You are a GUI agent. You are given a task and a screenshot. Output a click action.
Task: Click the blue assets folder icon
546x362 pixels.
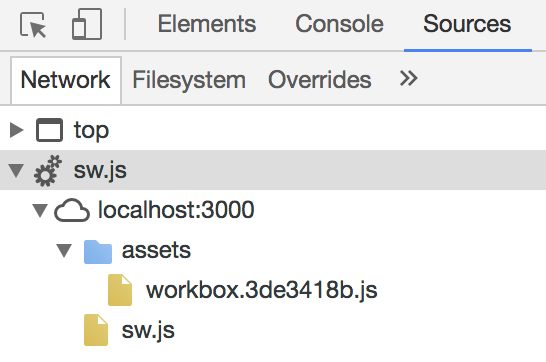coord(98,251)
